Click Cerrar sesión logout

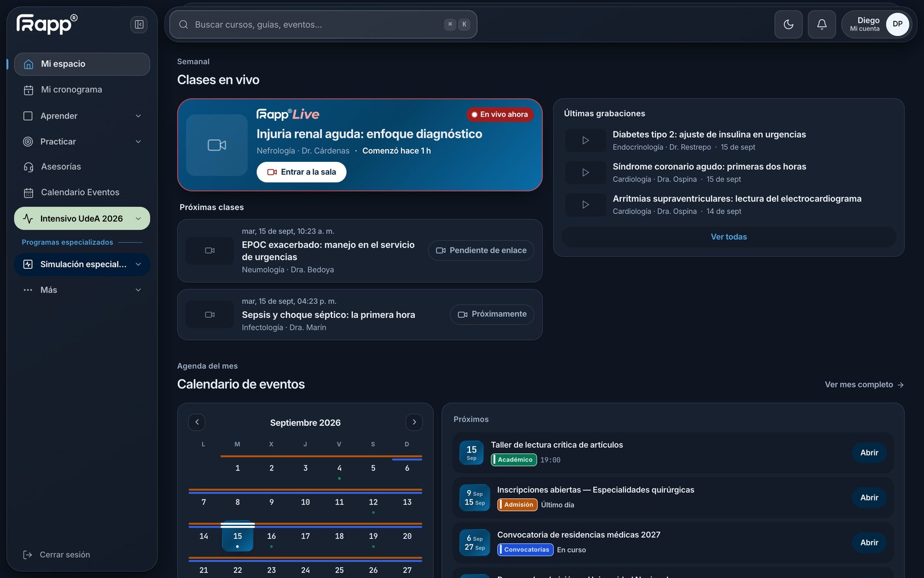point(57,555)
